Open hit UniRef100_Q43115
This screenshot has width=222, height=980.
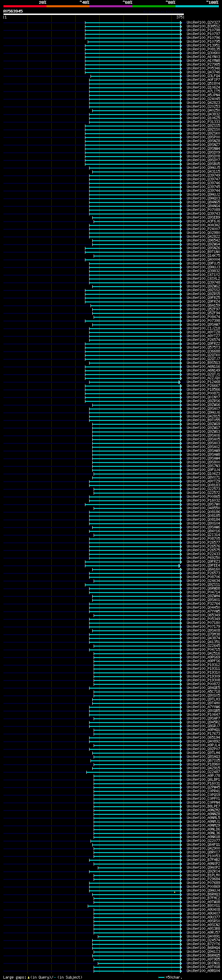(203, 172)
